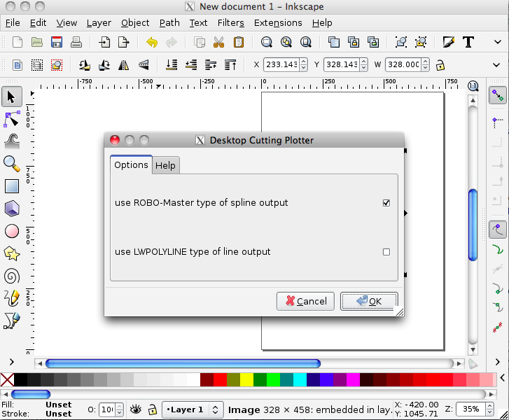Expand snap bar overflow chevron at right
The width and height of the screenshot is (509, 420).
coord(497,362)
